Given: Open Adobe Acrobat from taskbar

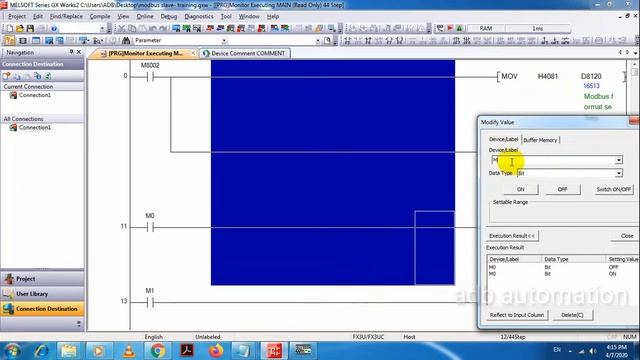Looking at the screenshot, I should [x=187, y=351].
